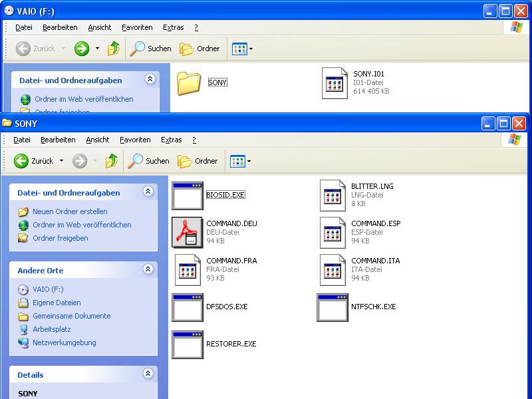Select the BLITTER.LNG file icon
Screen dimensions: 532x399
click(x=332, y=196)
